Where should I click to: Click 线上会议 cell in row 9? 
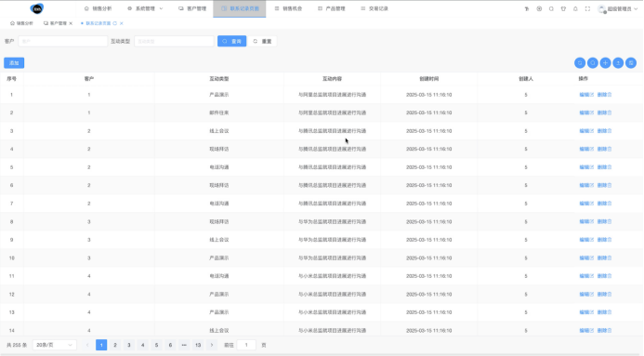pyautogui.click(x=219, y=240)
